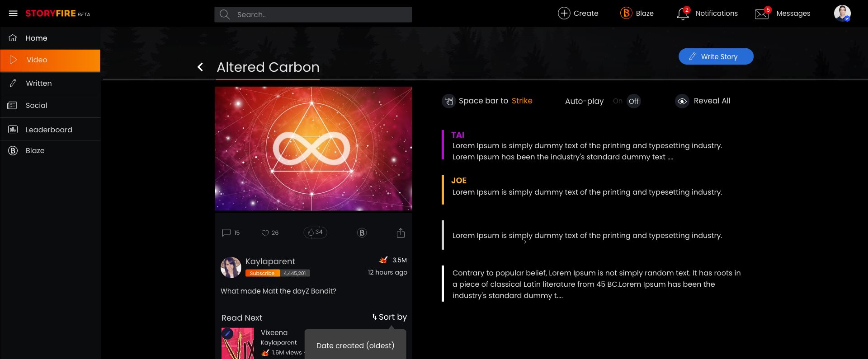Focus the Search input field

(313, 14)
